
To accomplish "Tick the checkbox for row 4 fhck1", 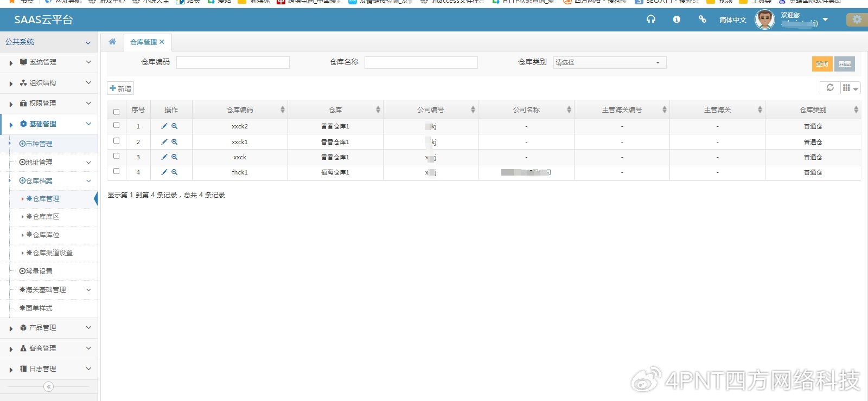I will (x=116, y=171).
